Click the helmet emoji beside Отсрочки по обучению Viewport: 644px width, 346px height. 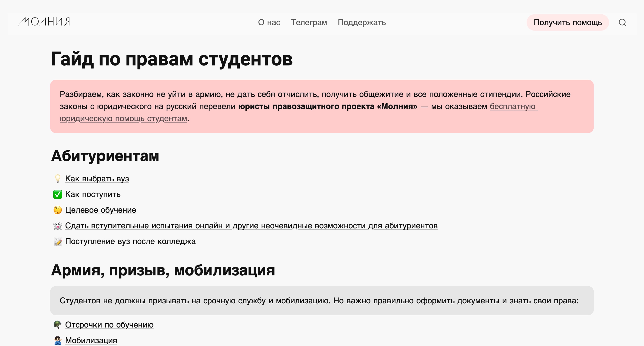[x=58, y=325]
